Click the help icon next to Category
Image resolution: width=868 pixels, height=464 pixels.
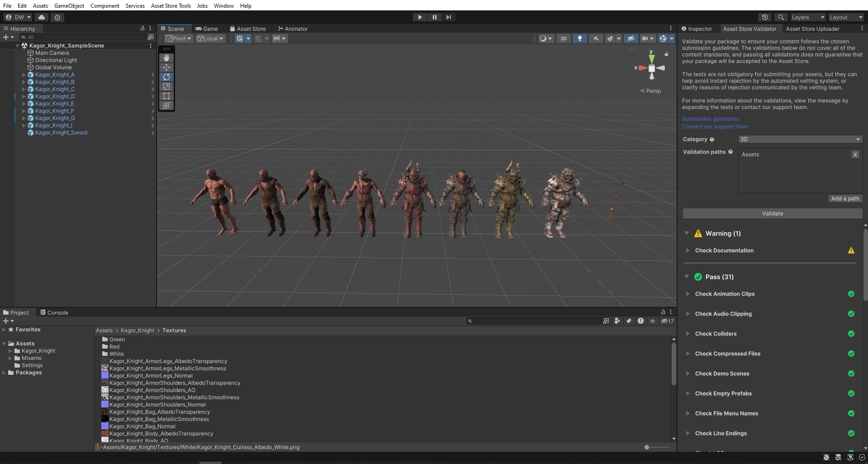click(x=712, y=139)
